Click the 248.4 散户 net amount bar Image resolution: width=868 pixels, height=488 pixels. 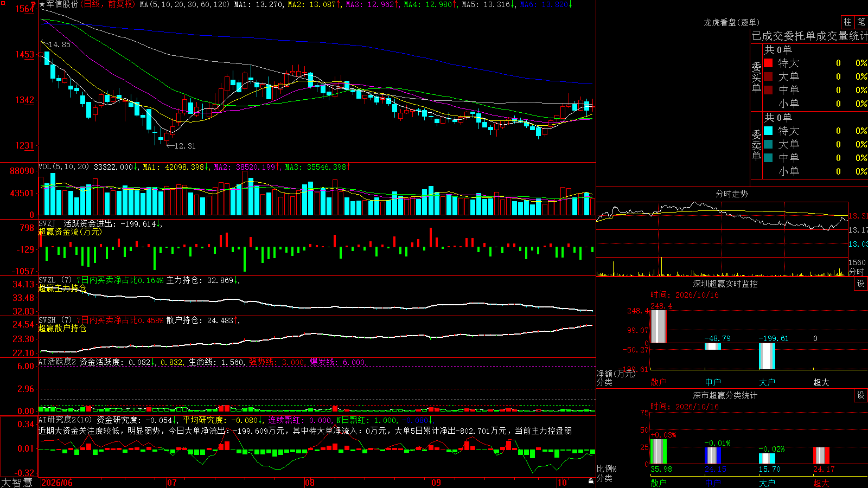(x=659, y=326)
